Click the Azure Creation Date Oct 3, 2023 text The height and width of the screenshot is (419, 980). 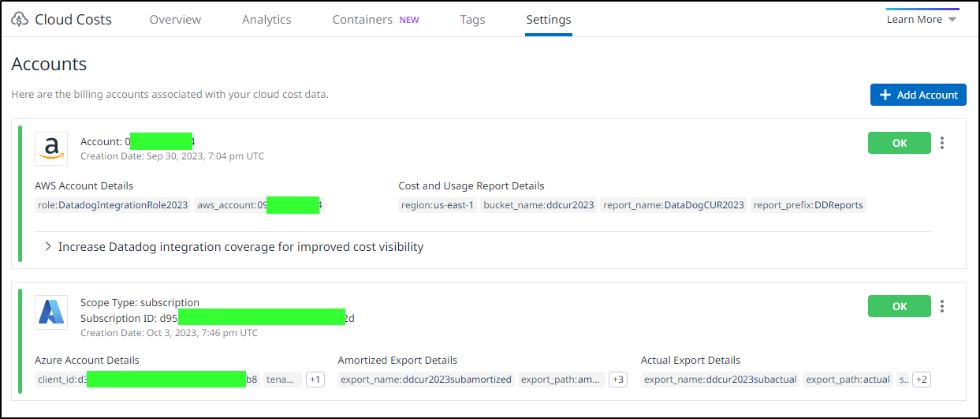click(x=169, y=333)
